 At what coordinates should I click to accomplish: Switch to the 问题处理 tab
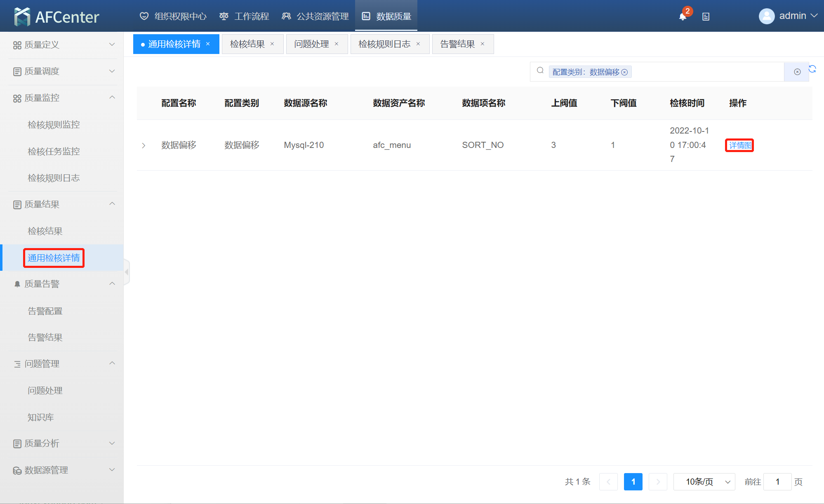(311, 44)
